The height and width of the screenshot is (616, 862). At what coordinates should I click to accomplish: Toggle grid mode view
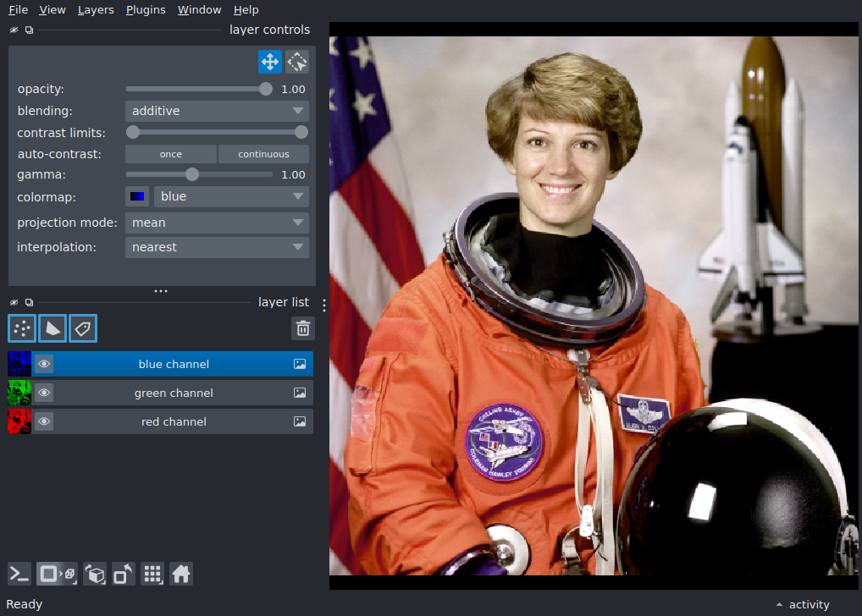pyautogui.click(x=152, y=575)
